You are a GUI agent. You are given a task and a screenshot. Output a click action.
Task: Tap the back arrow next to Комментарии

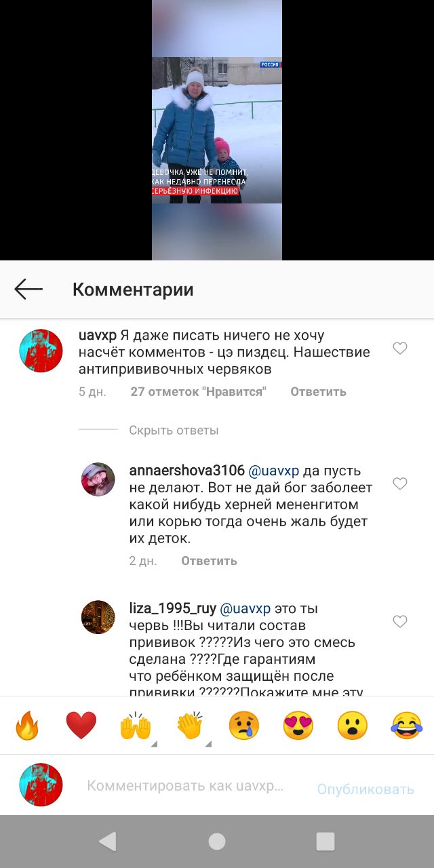click(28, 290)
